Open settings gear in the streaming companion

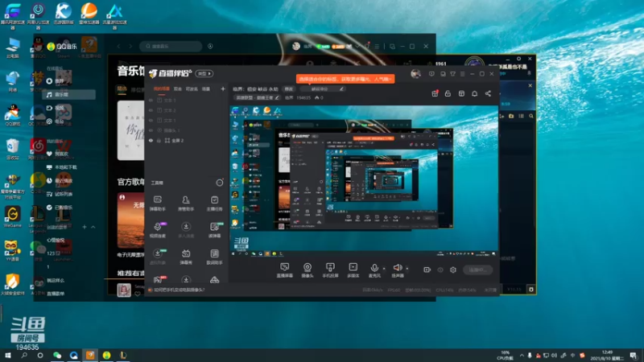[x=453, y=269]
